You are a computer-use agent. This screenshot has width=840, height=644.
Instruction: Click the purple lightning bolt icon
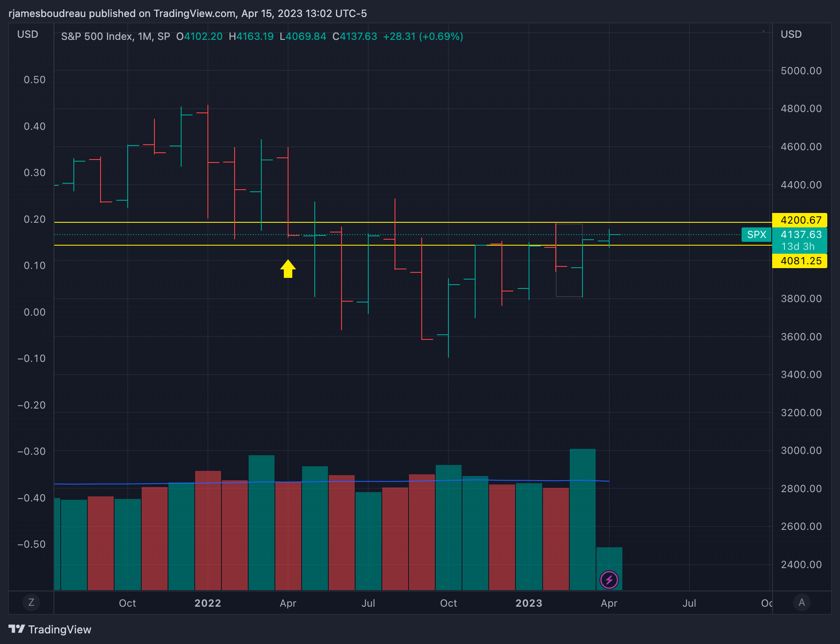(x=609, y=580)
